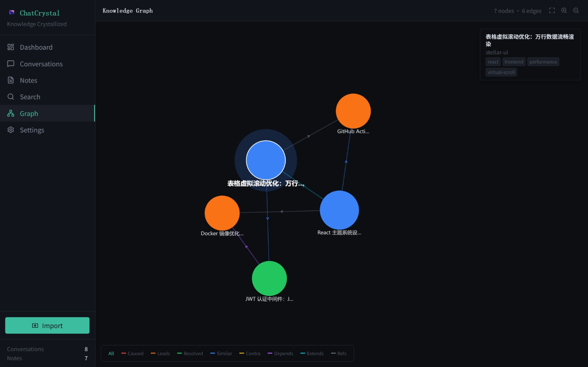This screenshot has width=588, height=367.
Task: Select the orange GitHub Actions node
Action: (353, 111)
